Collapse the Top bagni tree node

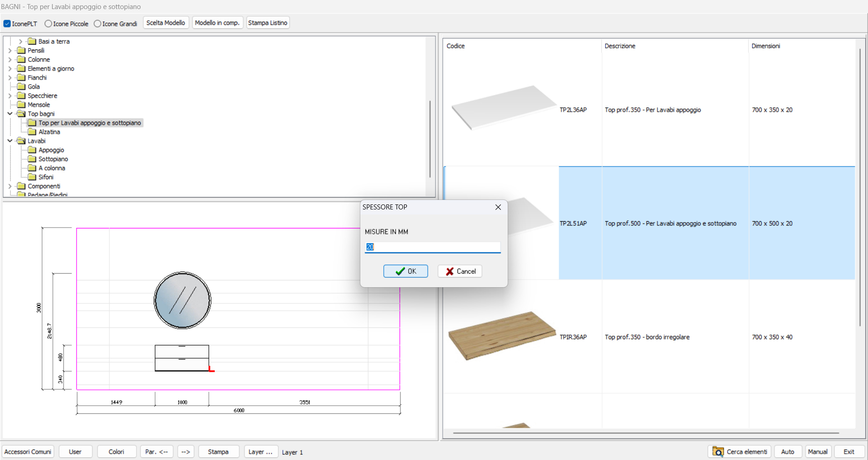click(10, 114)
